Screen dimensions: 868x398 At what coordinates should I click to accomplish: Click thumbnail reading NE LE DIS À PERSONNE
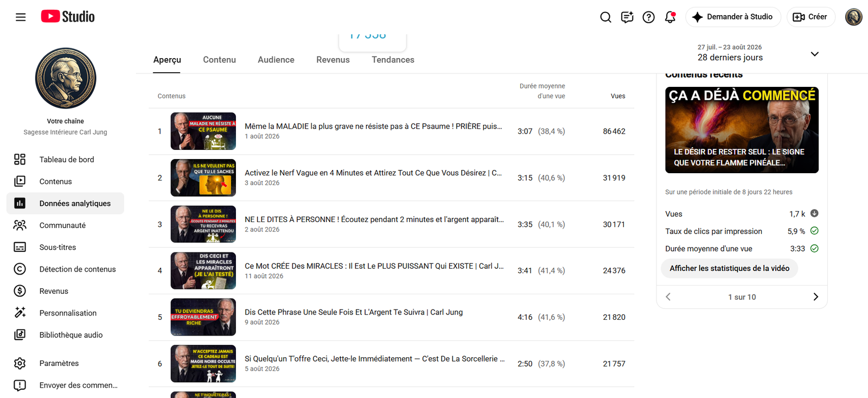[203, 224]
